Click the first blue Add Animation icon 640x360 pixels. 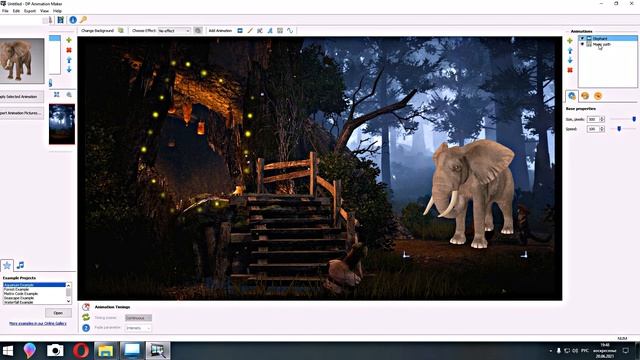click(240, 31)
